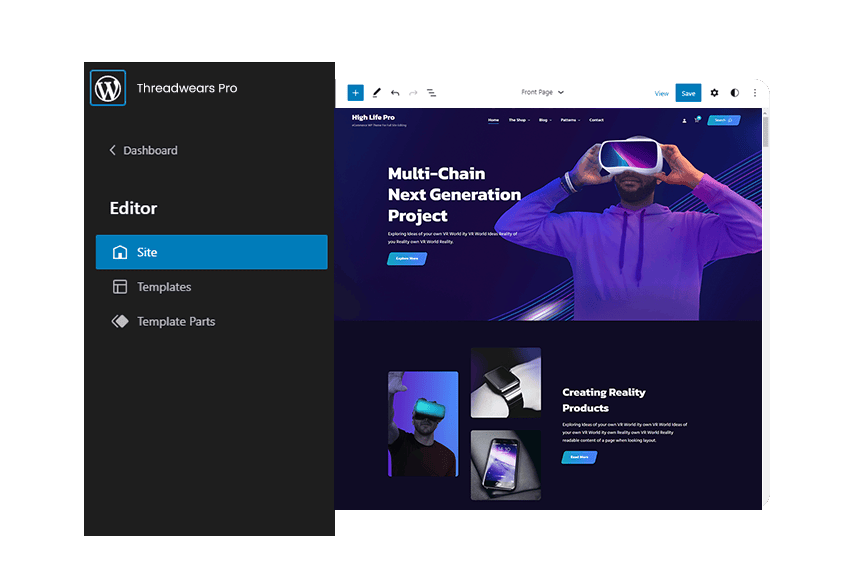This screenshot has height=586, width=865.
Task: Select the Creating Reality Products heading
Action: tap(604, 400)
